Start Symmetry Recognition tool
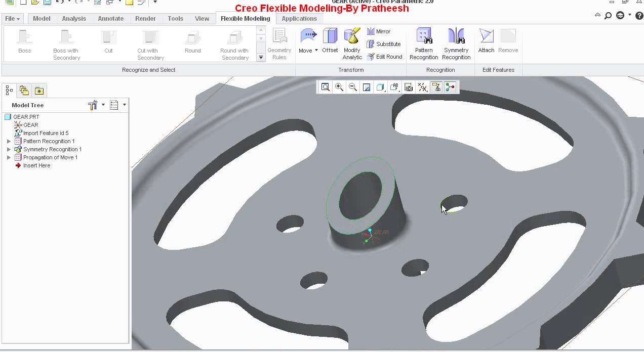 456,44
